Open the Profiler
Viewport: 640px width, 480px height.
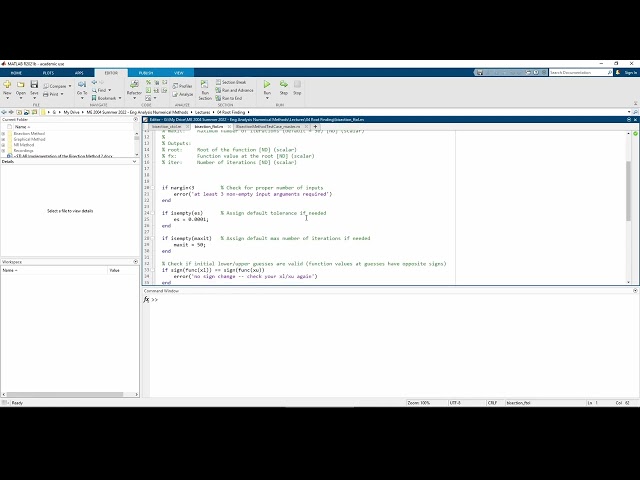182,86
